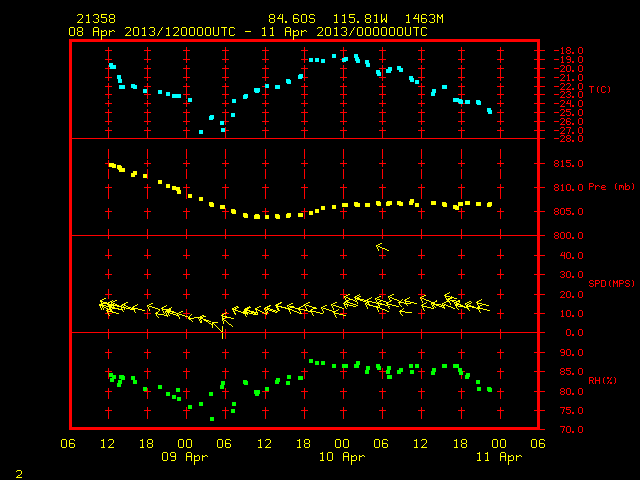Click the RH(%) humidity axis label
This screenshot has width=640, height=480.
(x=602, y=381)
